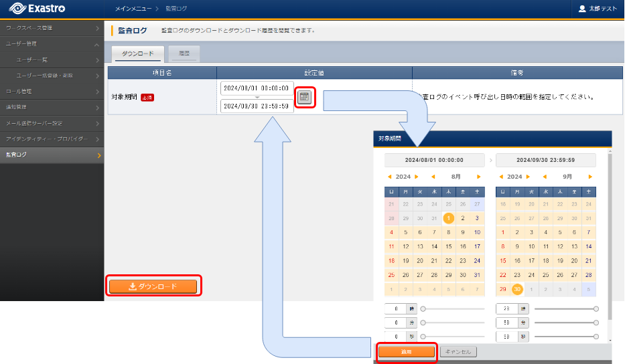625x364 pixels.
Task: Click the orange ダウンロード button
Action: coord(153,286)
